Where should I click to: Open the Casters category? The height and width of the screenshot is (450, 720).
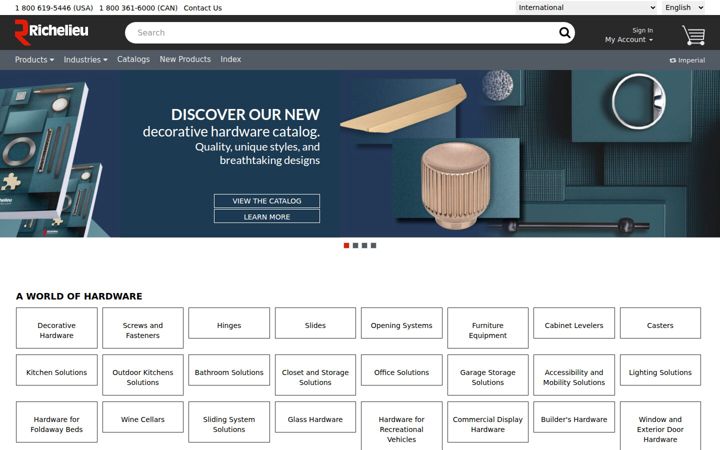[x=660, y=323]
